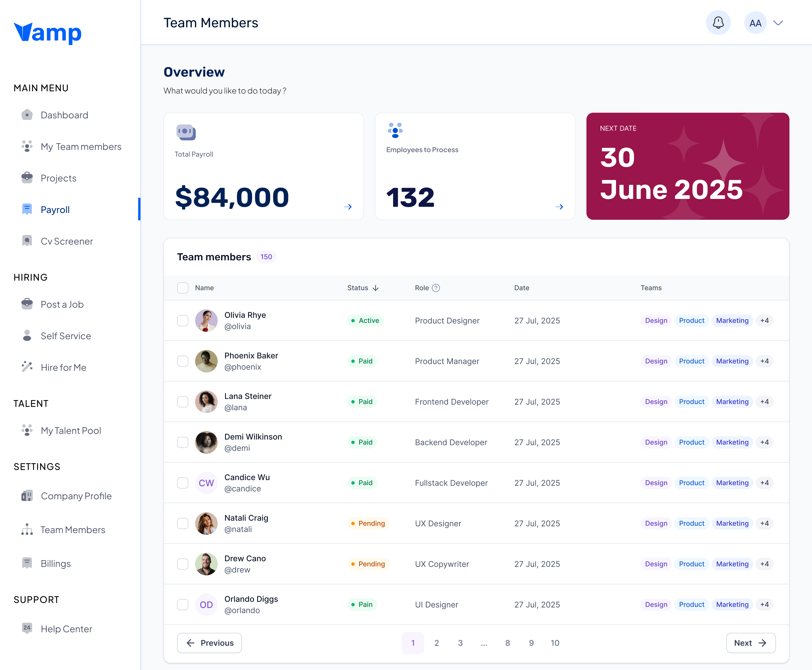Screen dimensions: 812x670
Task: Open the notification bell
Action: tap(718, 22)
